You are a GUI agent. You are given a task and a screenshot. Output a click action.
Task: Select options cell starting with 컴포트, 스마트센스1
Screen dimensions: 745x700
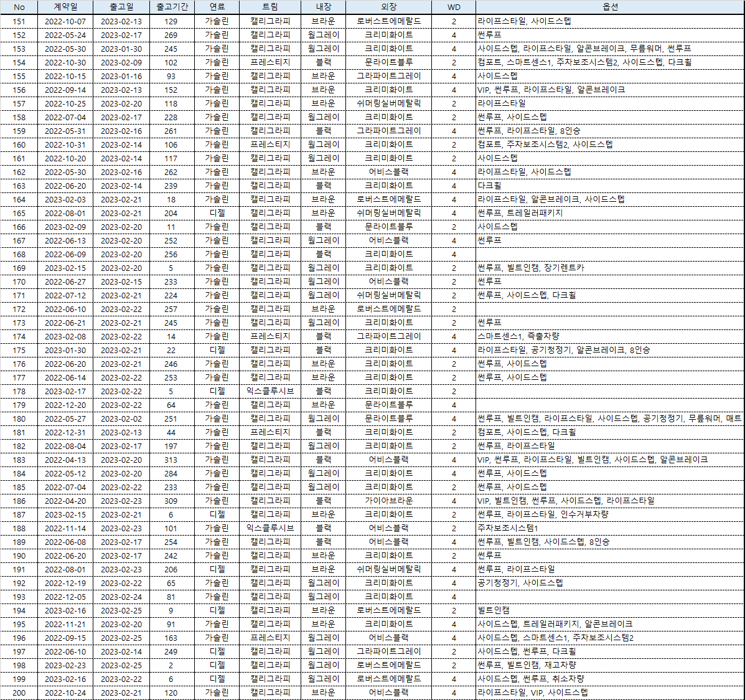point(610,62)
